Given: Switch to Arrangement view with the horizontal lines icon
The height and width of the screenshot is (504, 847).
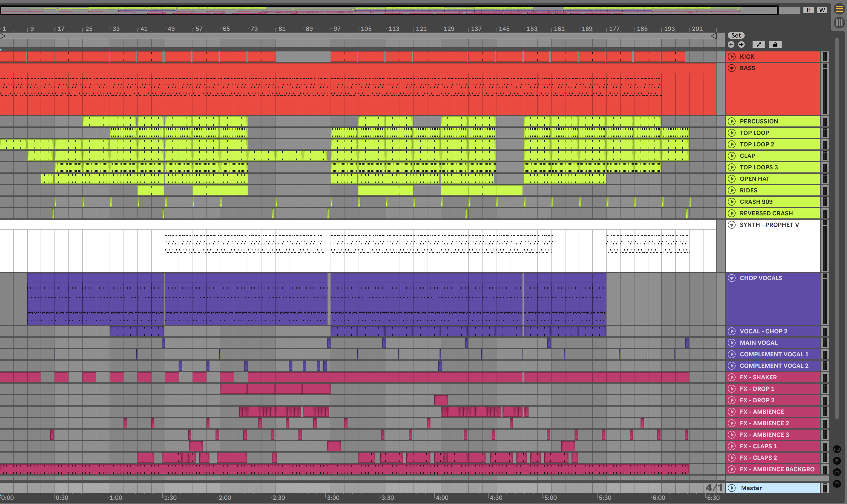Looking at the screenshot, I should [839, 9].
